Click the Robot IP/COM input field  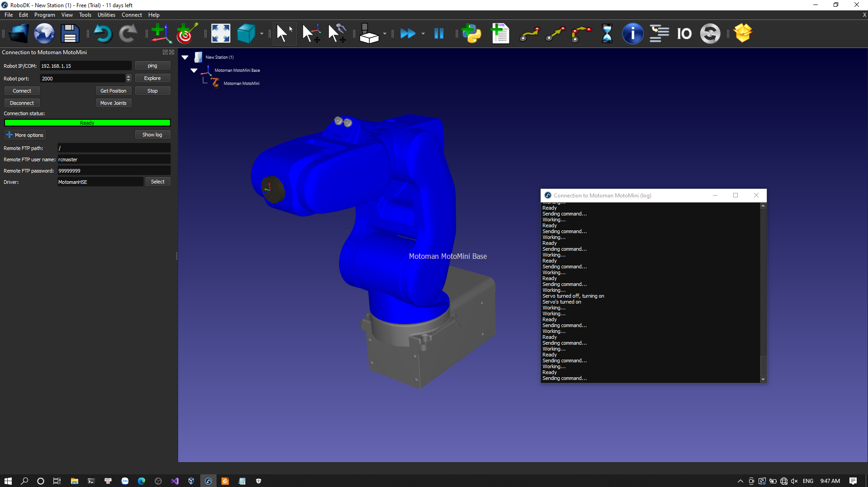tap(85, 66)
